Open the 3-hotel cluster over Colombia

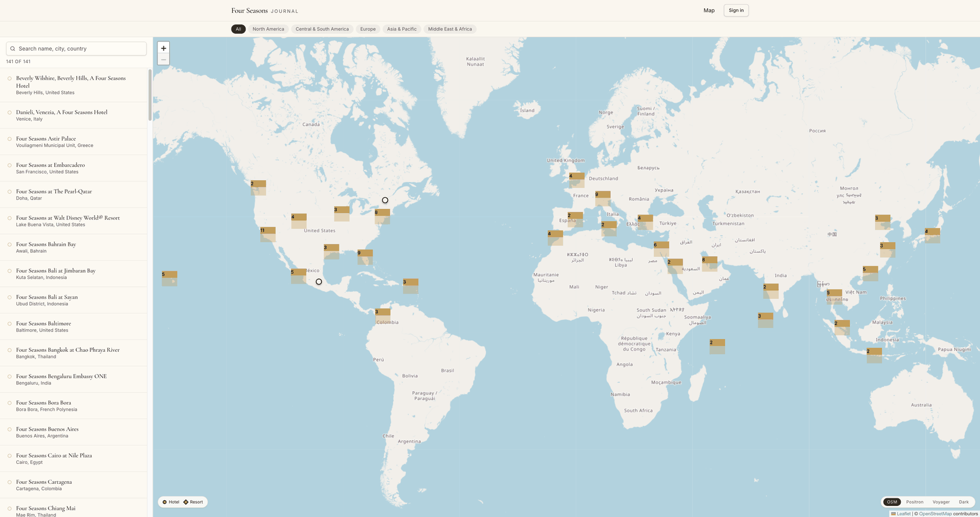pos(383,316)
